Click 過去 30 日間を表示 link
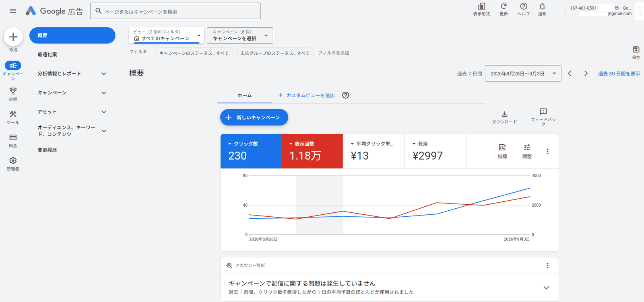Image resolution: width=644 pixels, height=302 pixels. (619, 74)
